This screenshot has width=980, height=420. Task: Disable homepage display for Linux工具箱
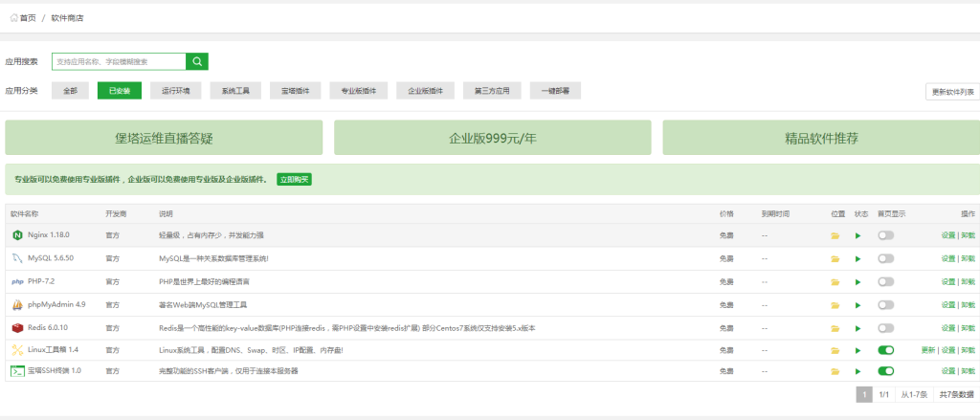click(885, 350)
